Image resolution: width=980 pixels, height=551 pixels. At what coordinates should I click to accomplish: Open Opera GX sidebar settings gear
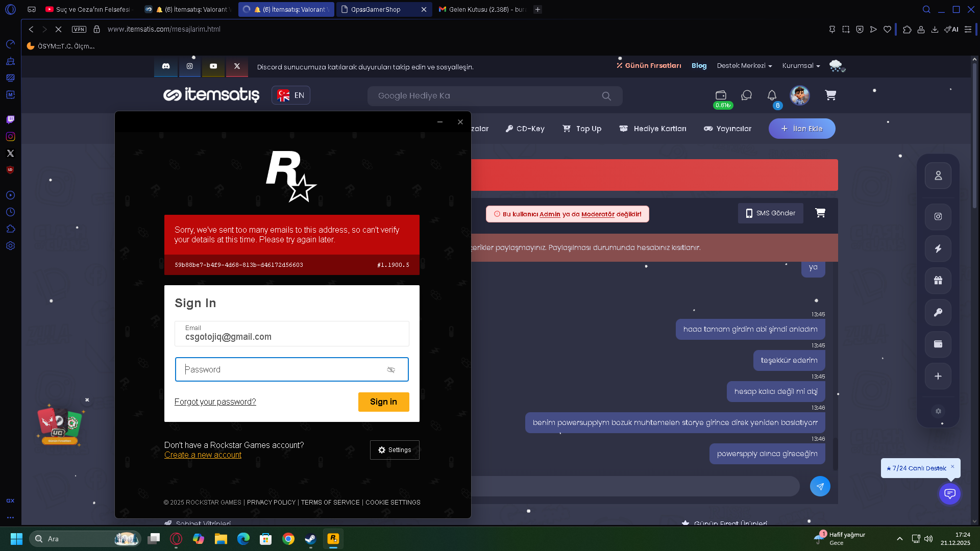[x=10, y=246]
